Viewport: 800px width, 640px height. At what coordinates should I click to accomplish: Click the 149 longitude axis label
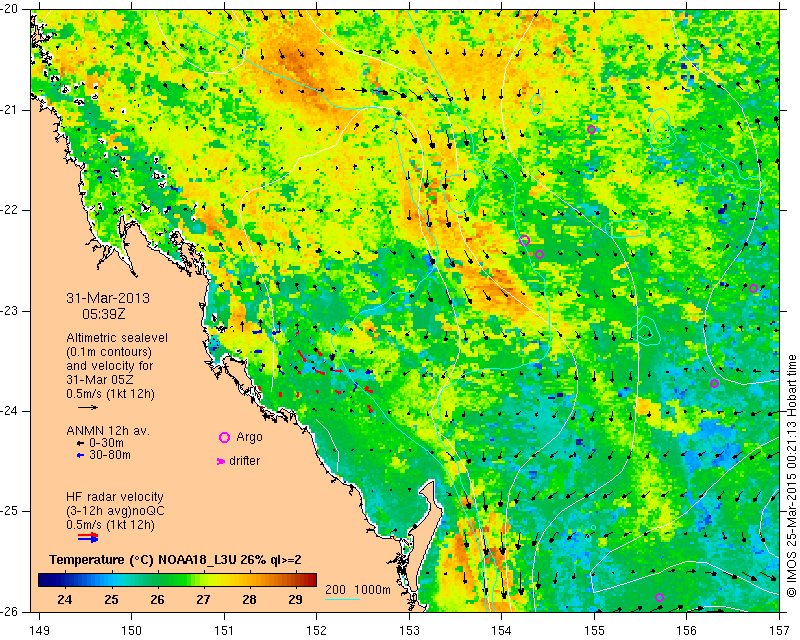click(x=40, y=631)
